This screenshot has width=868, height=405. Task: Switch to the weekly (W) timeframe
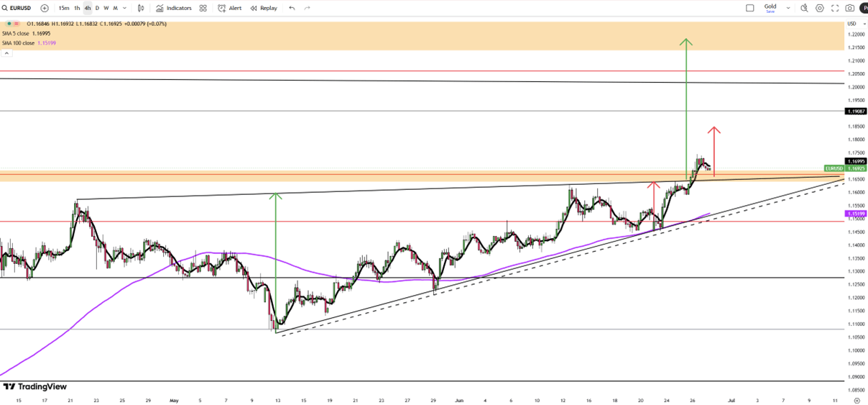point(106,8)
